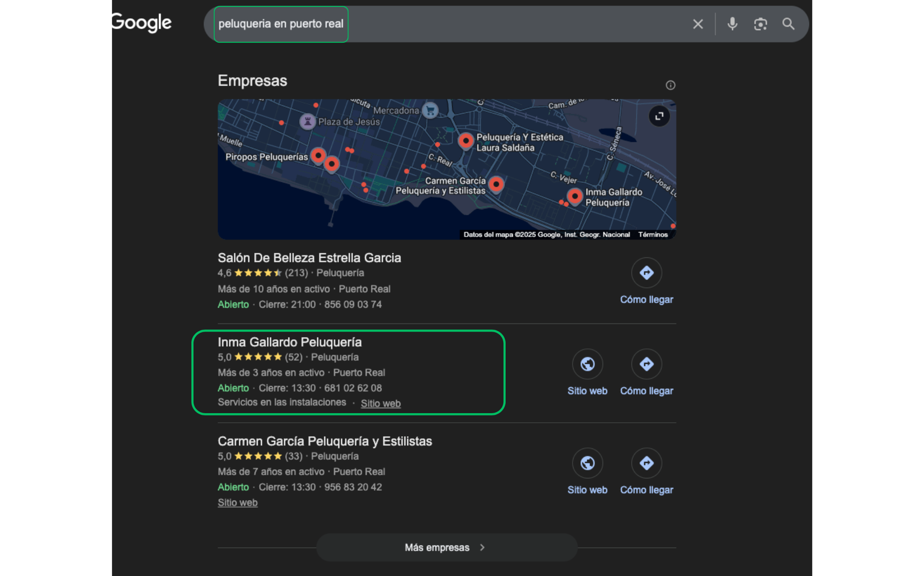924x576 pixels.
Task: Get directions icon for Salón De Belleza Estrella Garcia
Action: tap(646, 273)
